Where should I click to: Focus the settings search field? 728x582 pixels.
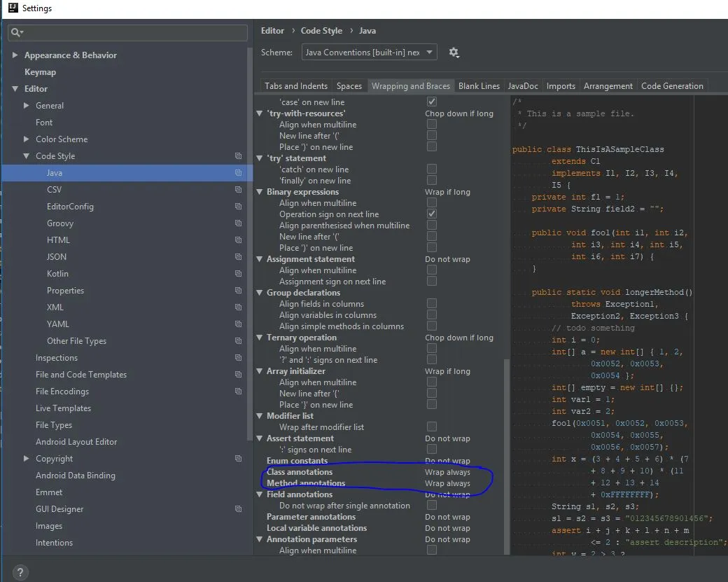click(x=133, y=33)
